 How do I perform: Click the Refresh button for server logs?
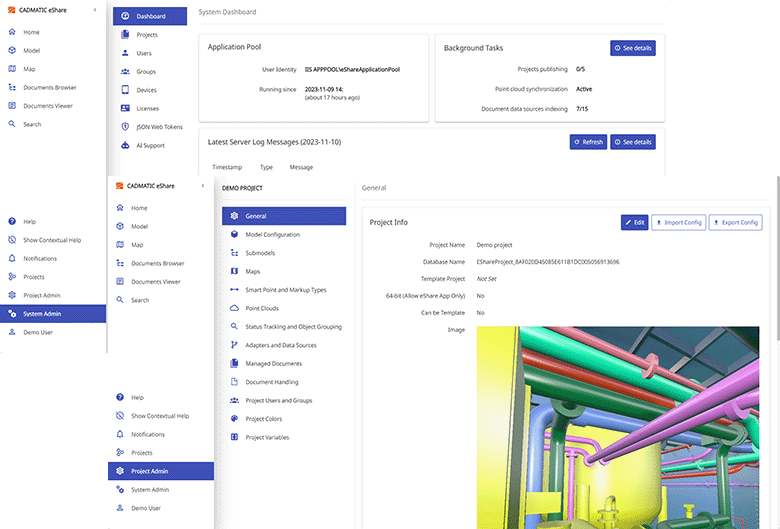[588, 142]
